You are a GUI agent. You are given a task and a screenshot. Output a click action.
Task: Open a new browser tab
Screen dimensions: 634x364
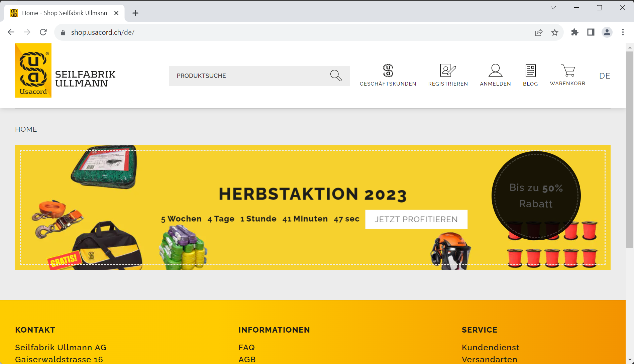coord(135,13)
